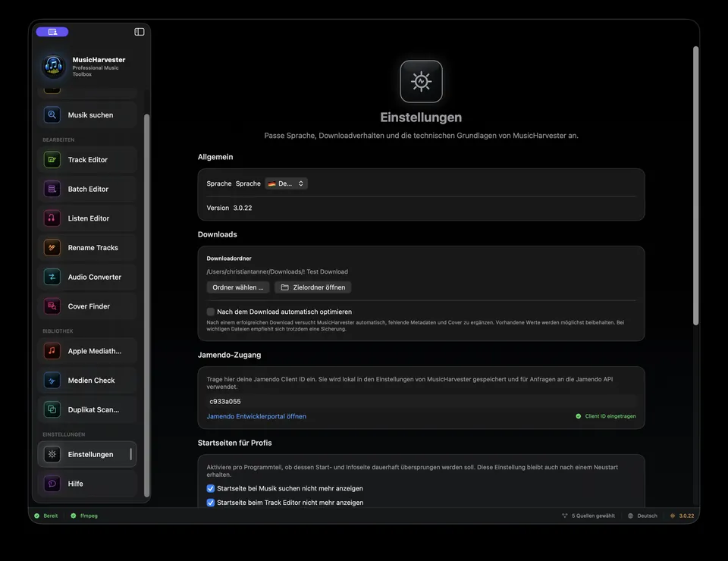Viewport: 728px width, 561px height.
Task: Click the Zielordner öffnen button
Action: 313,287
